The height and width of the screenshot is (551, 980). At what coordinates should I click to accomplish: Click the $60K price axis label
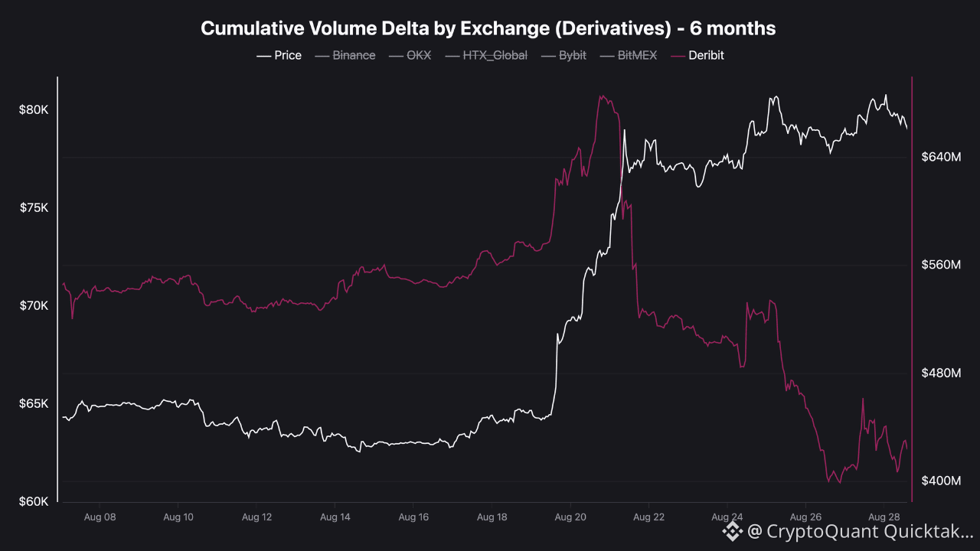click(x=34, y=502)
